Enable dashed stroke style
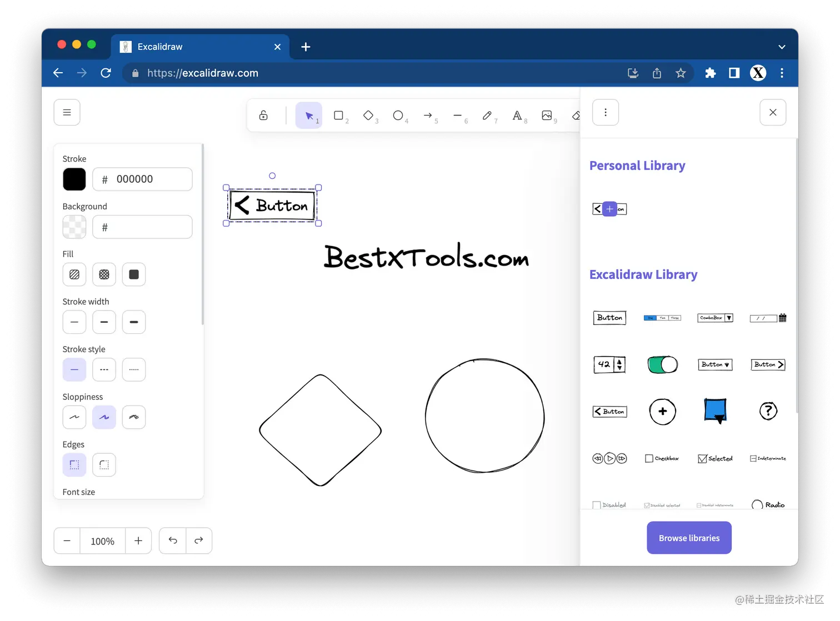This screenshot has width=840, height=621. (x=104, y=369)
